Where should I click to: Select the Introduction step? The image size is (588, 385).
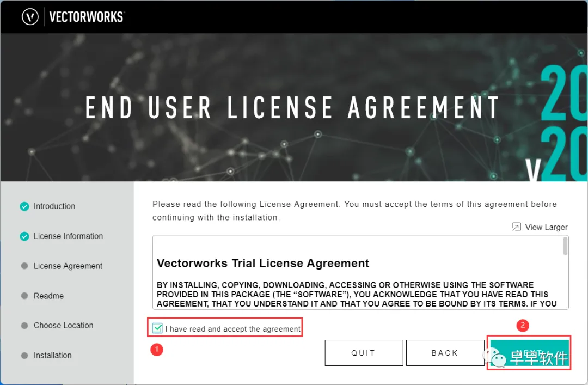pos(54,206)
